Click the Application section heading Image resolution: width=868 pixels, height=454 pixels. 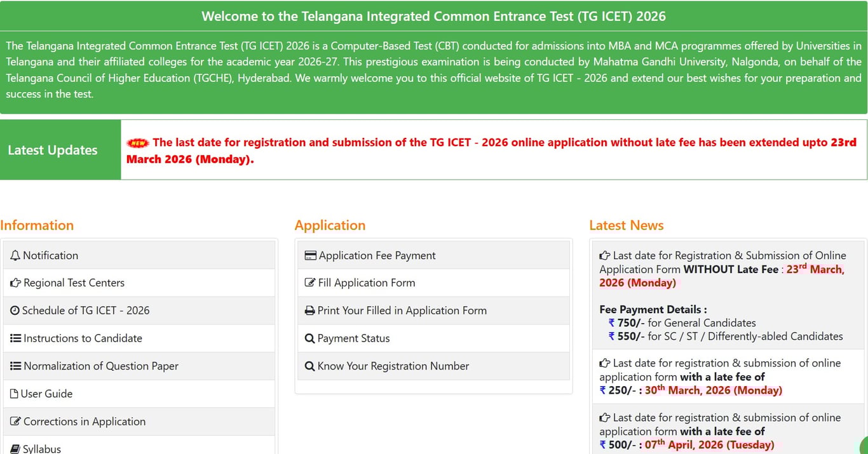(330, 225)
